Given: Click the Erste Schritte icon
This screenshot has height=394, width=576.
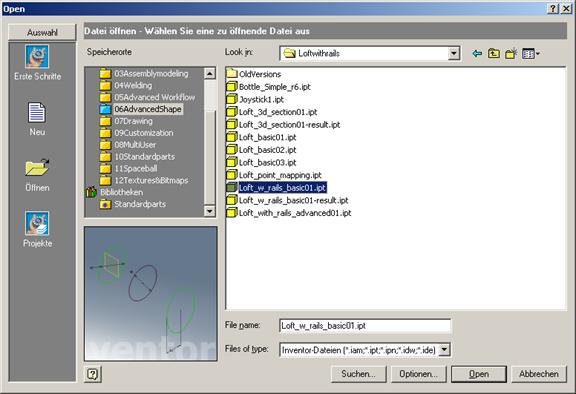Looking at the screenshot, I should pos(37,57).
